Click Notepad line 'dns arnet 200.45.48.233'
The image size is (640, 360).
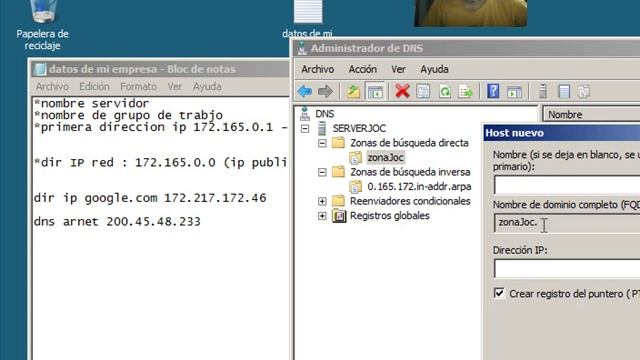coord(117,222)
